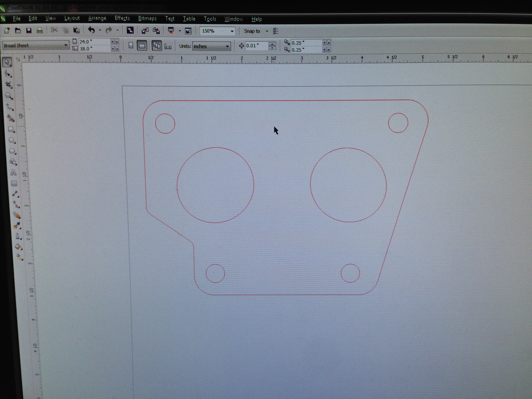
Task: Click the nudge distance 0.01 field
Action: click(257, 46)
